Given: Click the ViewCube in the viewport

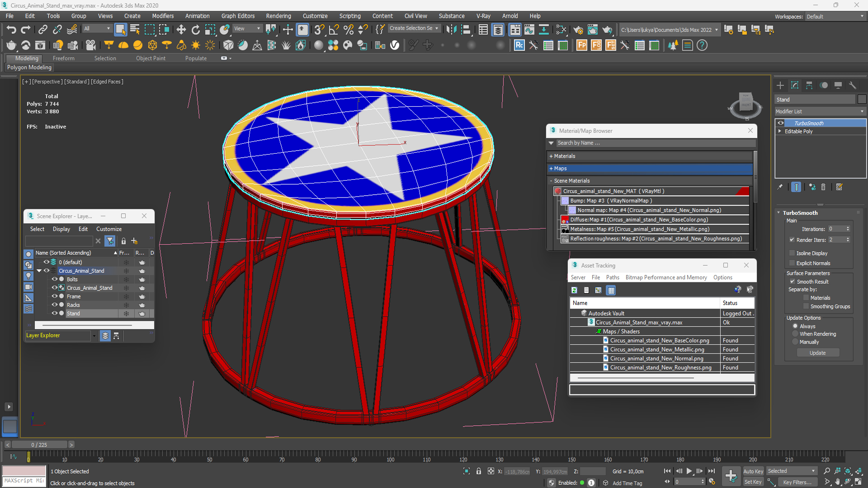Looking at the screenshot, I should pyautogui.click(x=745, y=105).
